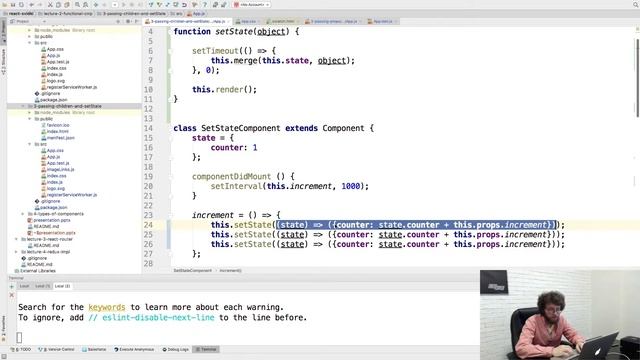Click the Find magnifier toolbar icon
Image resolution: width=640 pixels, height=360 pixels.
(77, 4)
